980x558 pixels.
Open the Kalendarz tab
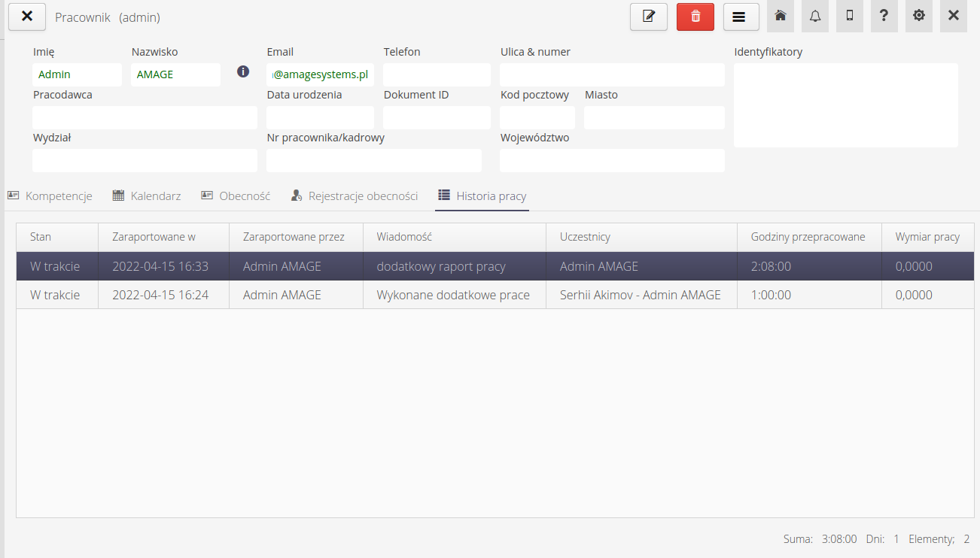click(x=147, y=196)
